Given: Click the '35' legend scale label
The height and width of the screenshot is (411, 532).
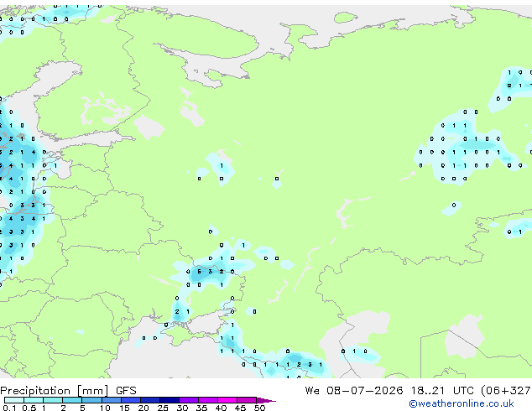Looking at the screenshot, I should coord(201,408).
